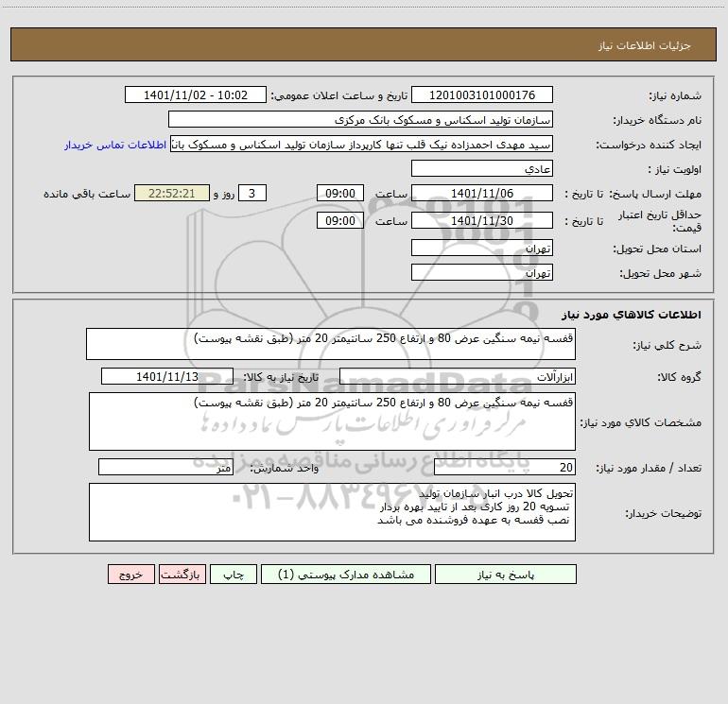Click the delivery province field تهران
The image size is (728, 704).
(482, 248)
